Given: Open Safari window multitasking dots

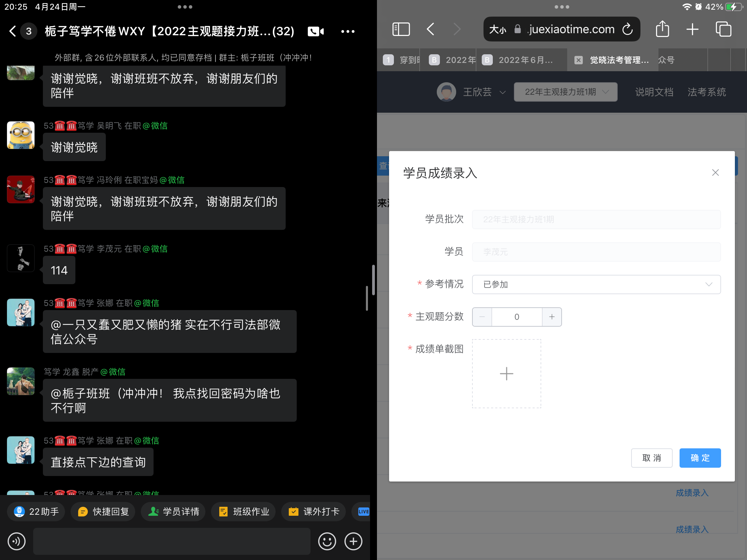Looking at the screenshot, I should [x=562, y=7].
